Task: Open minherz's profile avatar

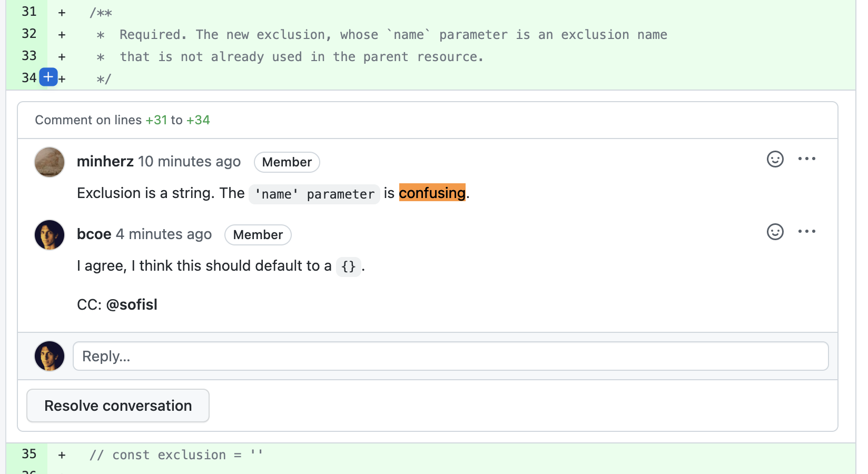Action: [x=49, y=162]
